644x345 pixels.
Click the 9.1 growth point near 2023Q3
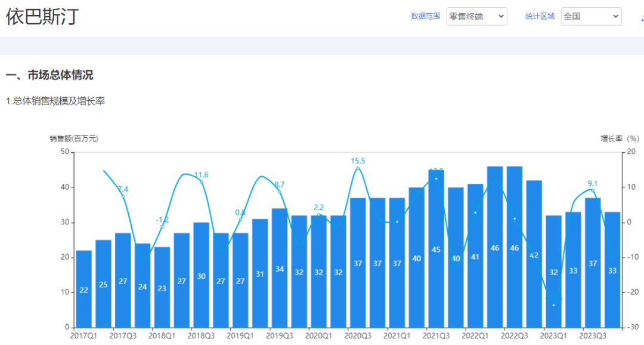click(592, 191)
